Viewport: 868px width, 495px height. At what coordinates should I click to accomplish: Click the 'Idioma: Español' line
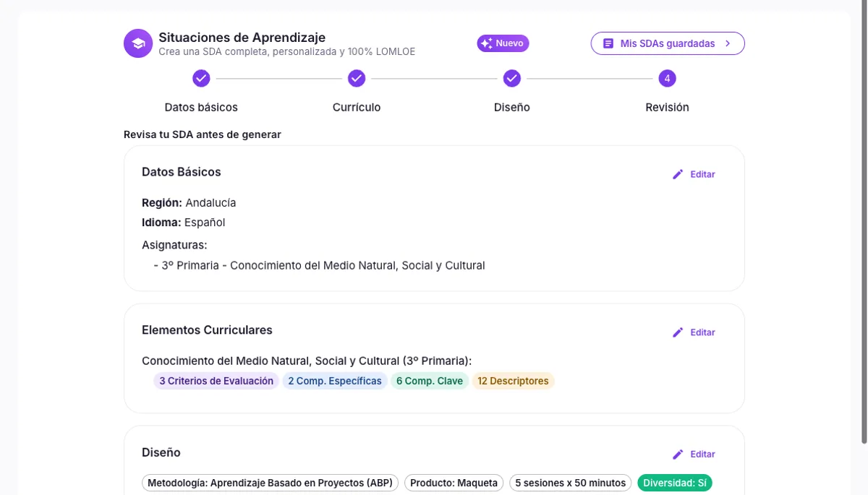(x=184, y=223)
